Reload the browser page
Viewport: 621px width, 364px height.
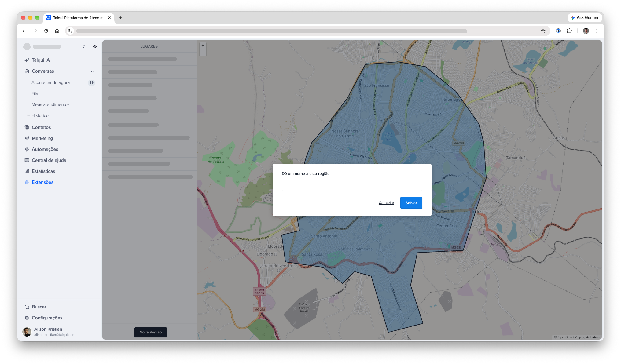click(46, 31)
